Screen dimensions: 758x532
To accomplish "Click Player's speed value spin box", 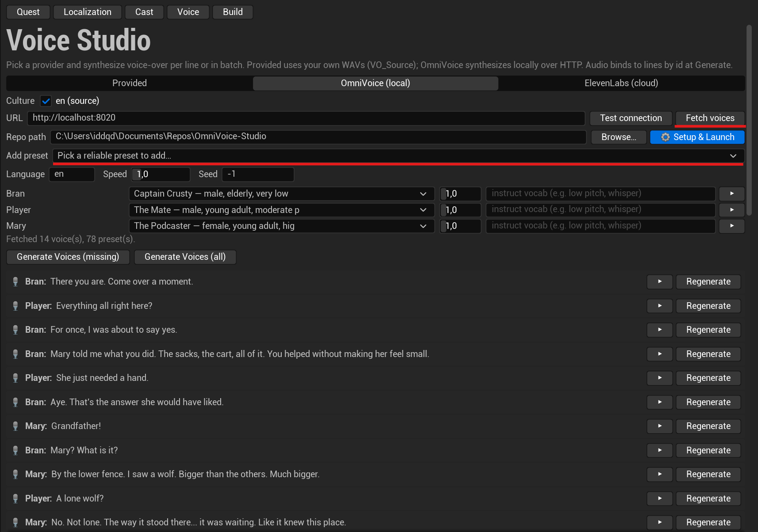I will click(x=460, y=210).
